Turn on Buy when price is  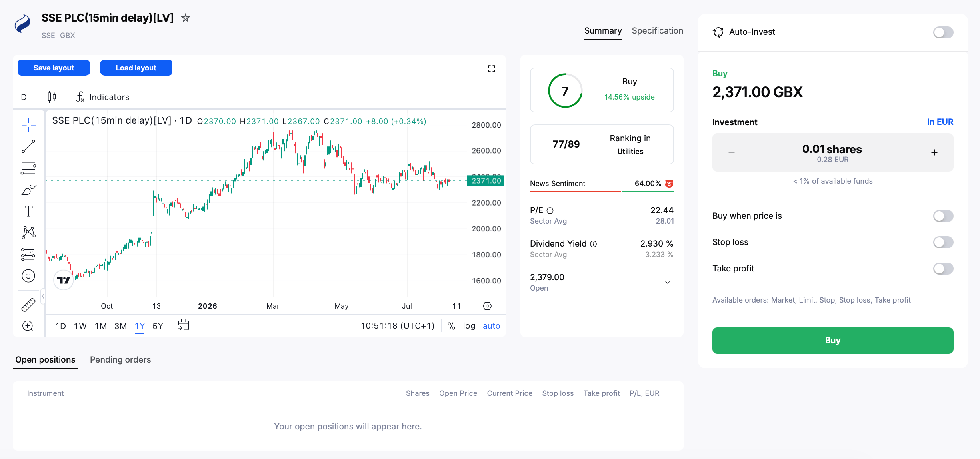click(x=943, y=216)
